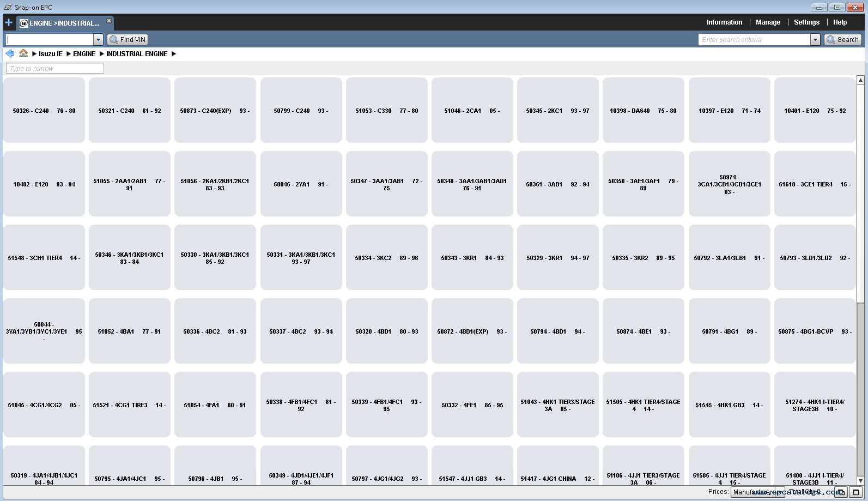
Task: Open tile 50875 - 4BG1-BCVP
Action: click(815, 331)
